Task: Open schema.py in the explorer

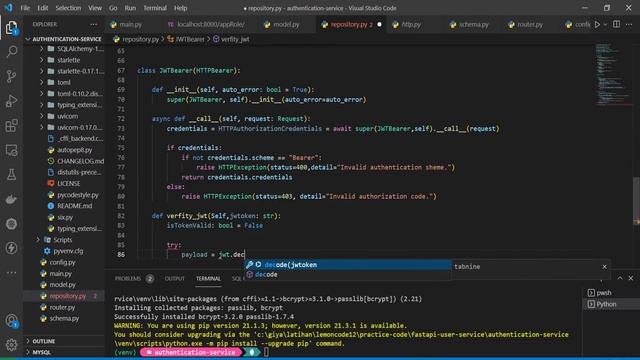Action: click(64, 318)
